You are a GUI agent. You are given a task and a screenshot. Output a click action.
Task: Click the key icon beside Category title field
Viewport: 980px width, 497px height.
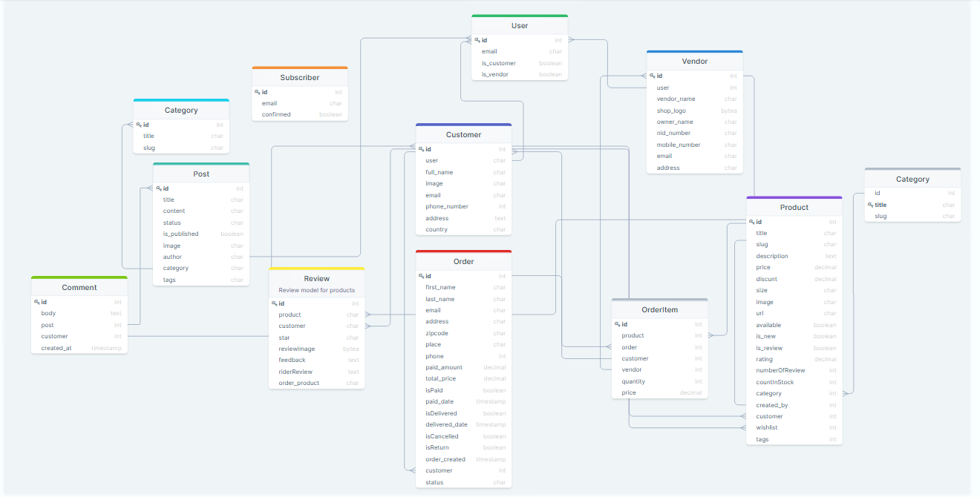(x=870, y=205)
